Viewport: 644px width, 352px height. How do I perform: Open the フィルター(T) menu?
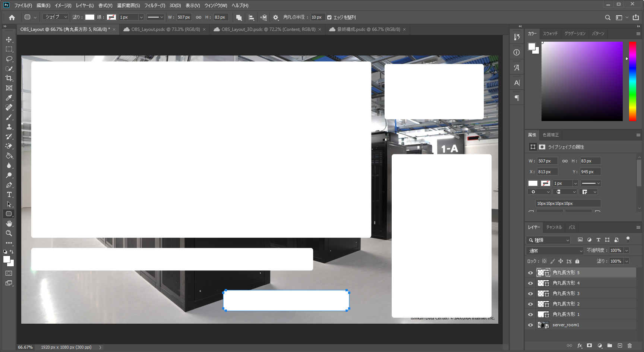pos(155,6)
